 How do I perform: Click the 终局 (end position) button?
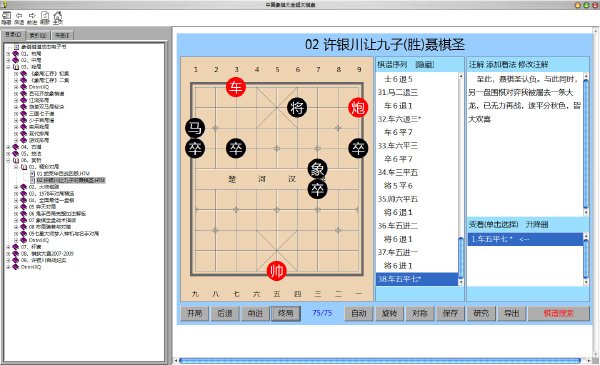click(x=285, y=313)
